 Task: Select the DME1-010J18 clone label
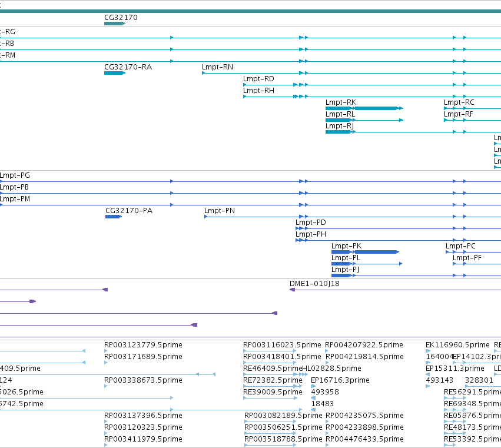point(314,284)
